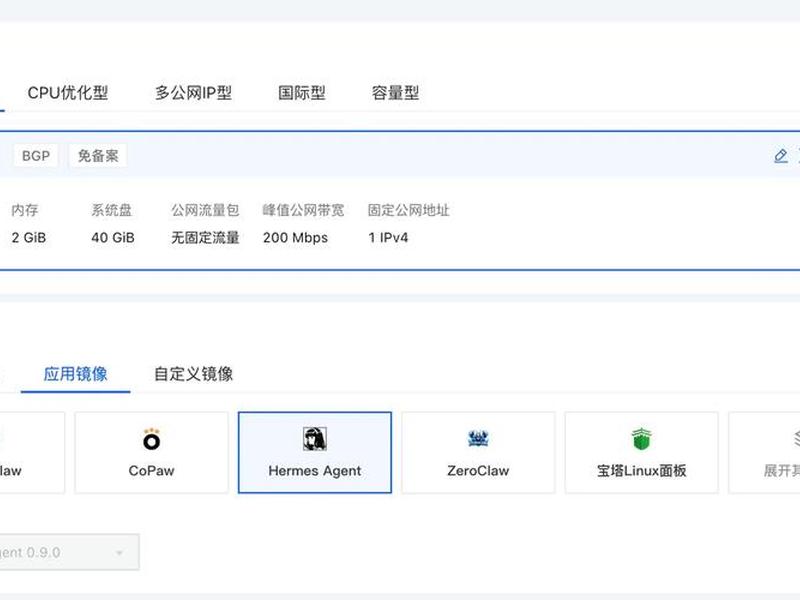Click the 无固定流量 traffic value
The image size is (800, 600).
coord(205,238)
